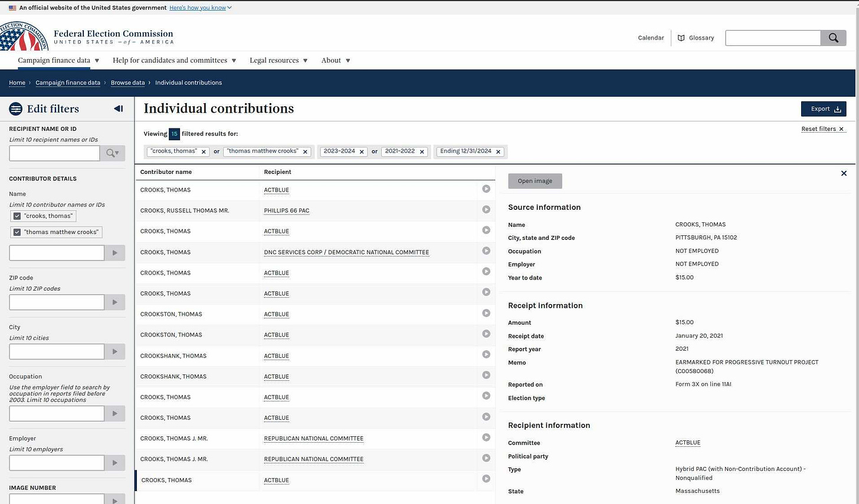The image size is (859, 504).
Task: Click the Employer input field
Action: tap(57, 463)
